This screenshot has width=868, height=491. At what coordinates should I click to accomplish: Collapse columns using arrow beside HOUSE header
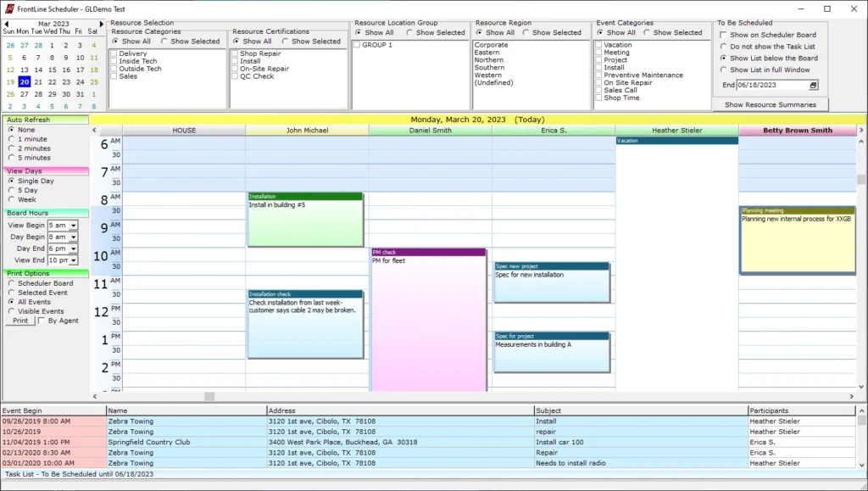[93, 130]
